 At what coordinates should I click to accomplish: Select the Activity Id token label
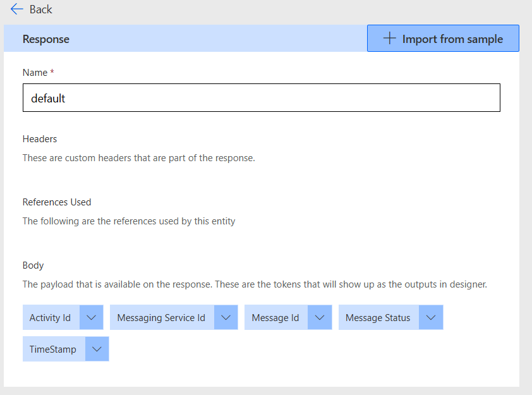pos(51,318)
